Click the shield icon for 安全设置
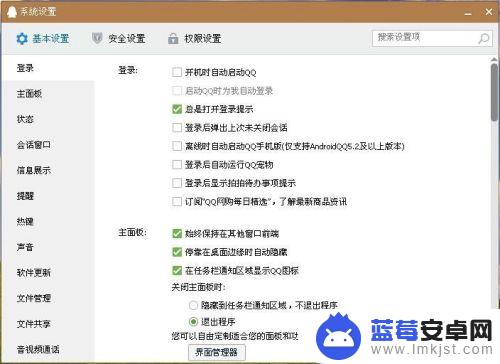Viewport: 500px width, 364px height. click(x=97, y=38)
